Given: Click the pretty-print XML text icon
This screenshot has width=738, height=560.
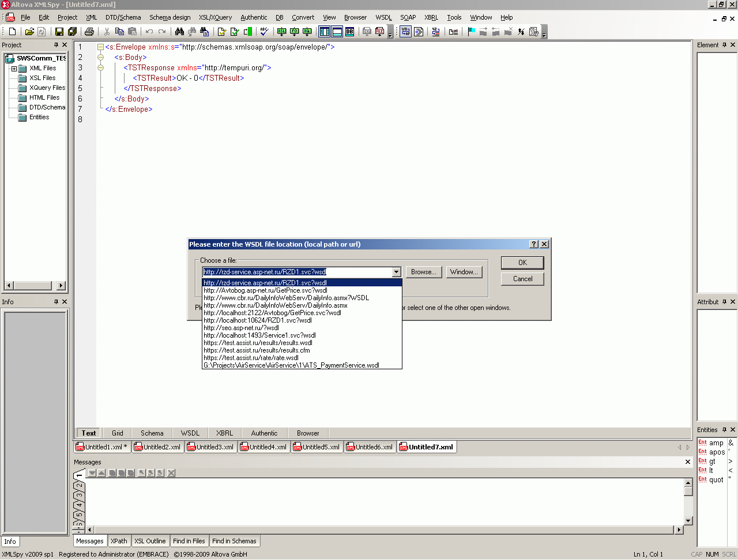Looking at the screenshot, I should (x=419, y=32).
